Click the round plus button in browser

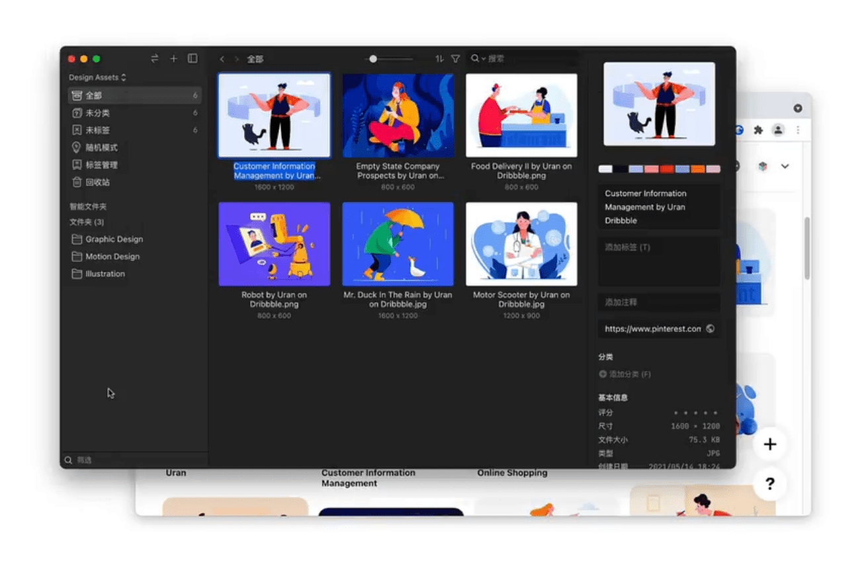click(x=769, y=444)
